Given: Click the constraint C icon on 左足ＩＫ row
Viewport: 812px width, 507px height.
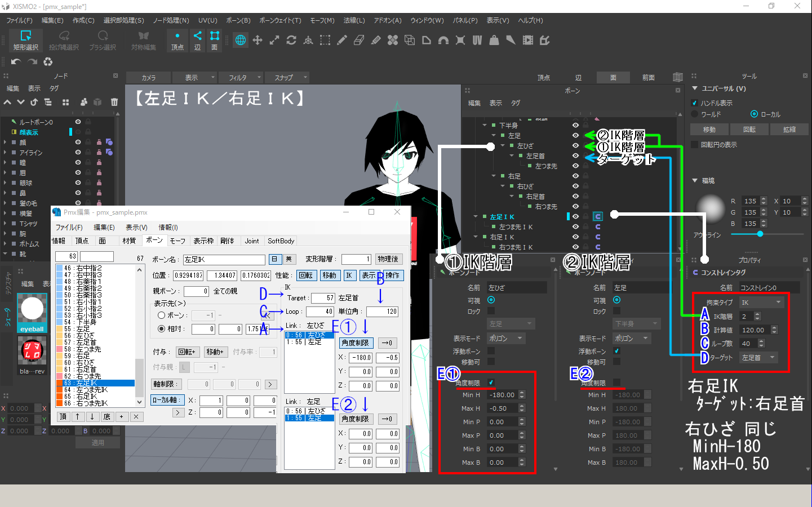Looking at the screenshot, I should click(598, 216).
